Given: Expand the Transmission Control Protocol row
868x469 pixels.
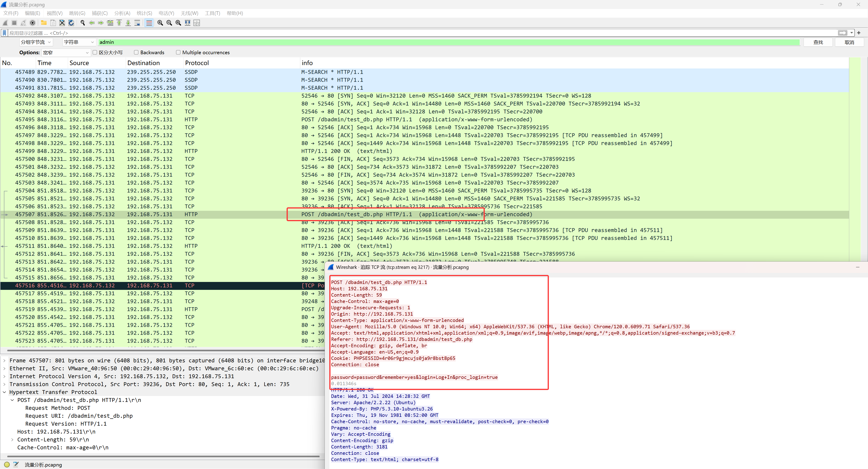Looking at the screenshot, I should click(x=4, y=384).
